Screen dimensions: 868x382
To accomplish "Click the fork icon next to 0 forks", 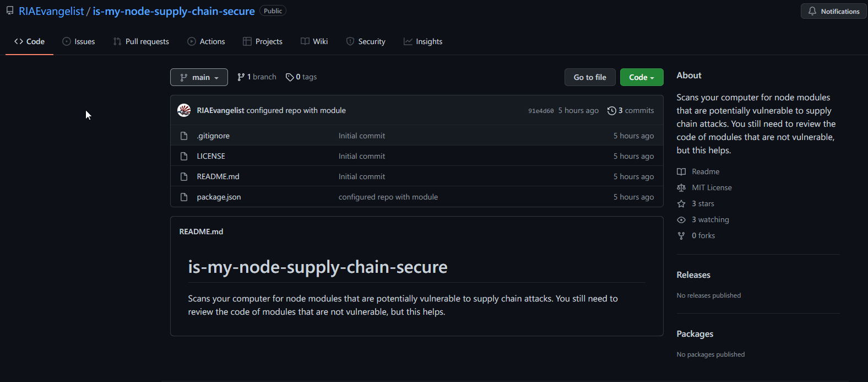I will [x=681, y=235].
